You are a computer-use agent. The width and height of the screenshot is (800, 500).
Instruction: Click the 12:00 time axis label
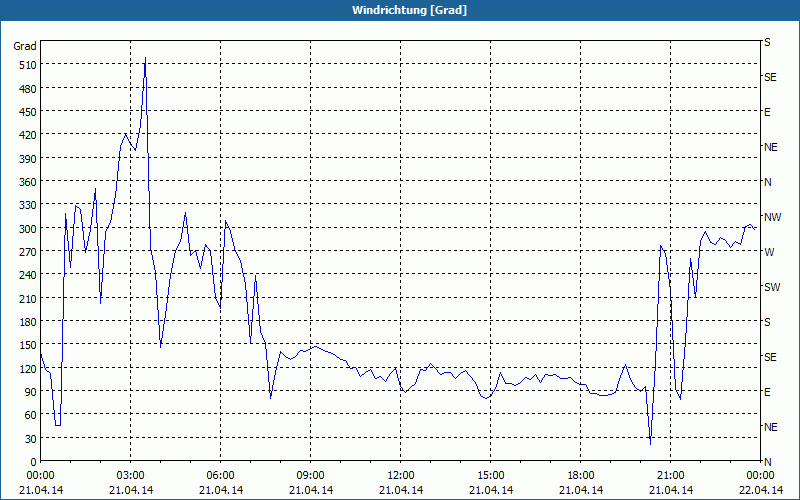coord(401,476)
